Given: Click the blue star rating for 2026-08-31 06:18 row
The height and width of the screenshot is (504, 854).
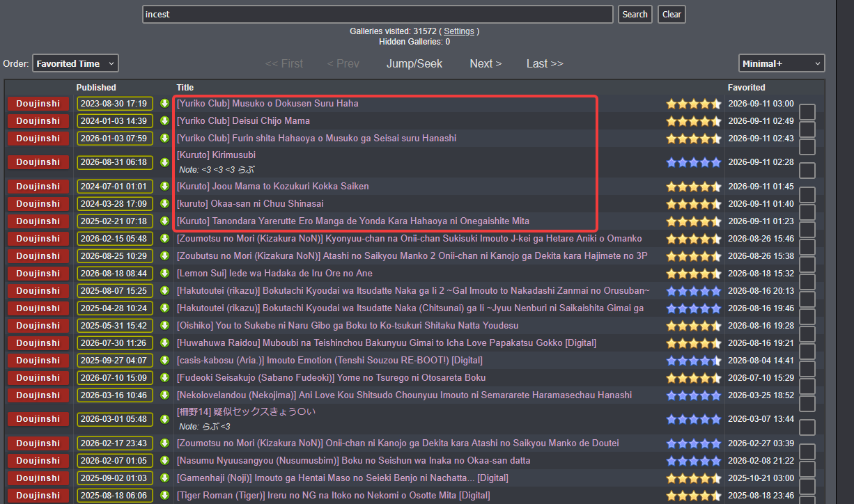Looking at the screenshot, I should pos(693,162).
